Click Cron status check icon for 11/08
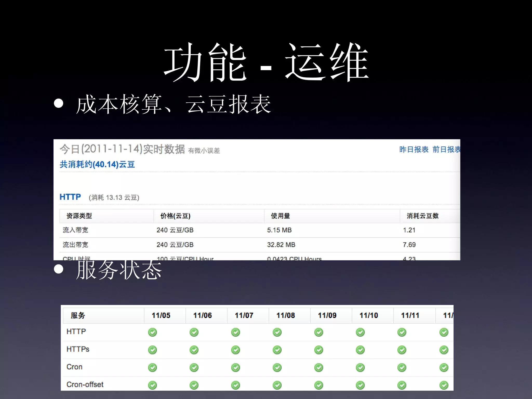The height and width of the screenshot is (399, 532). click(x=277, y=368)
